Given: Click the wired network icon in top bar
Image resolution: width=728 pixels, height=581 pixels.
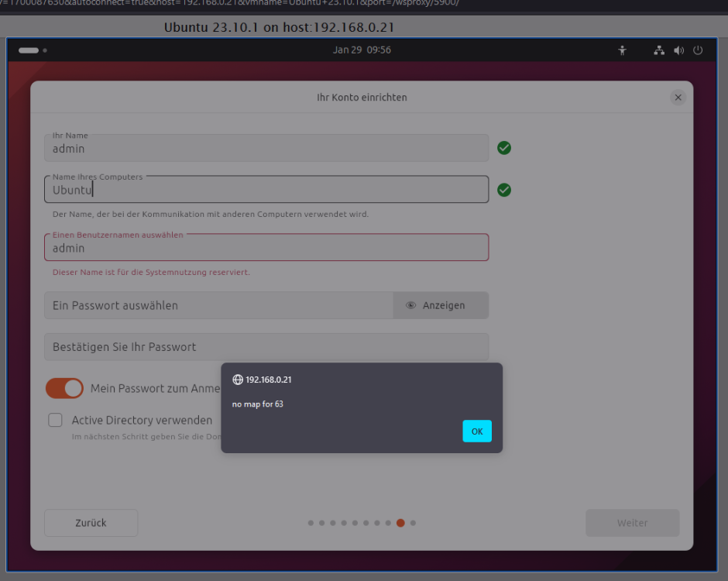Looking at the screenshot, I should click(659, 50).
